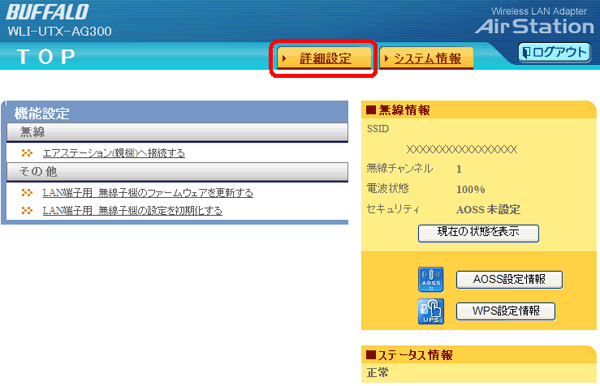Click the セキュリティ label
Viewport: 600px width, 386px height.
393,209
